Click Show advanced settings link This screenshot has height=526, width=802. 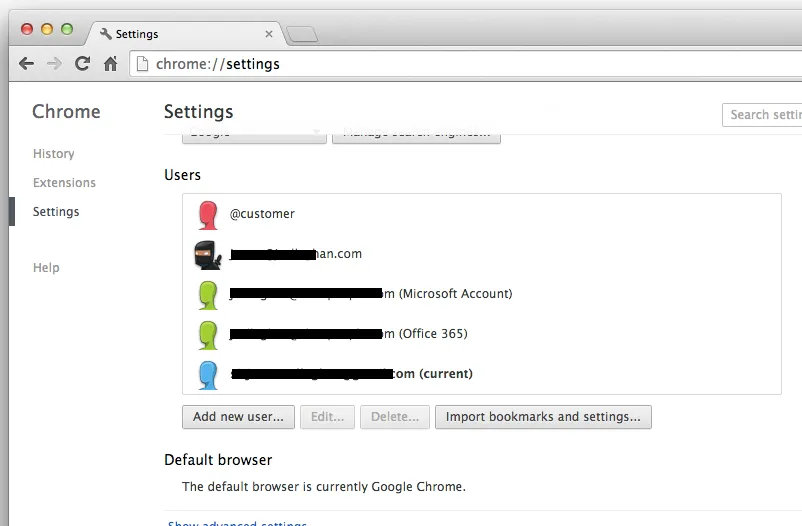(x=237, y=523)
